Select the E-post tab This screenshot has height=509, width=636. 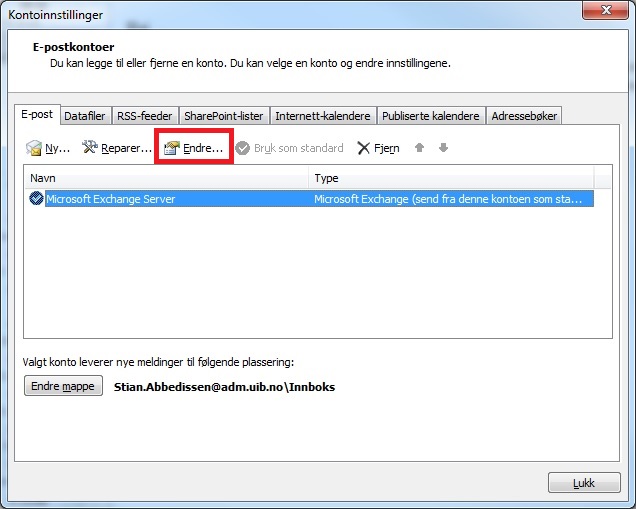38,115
